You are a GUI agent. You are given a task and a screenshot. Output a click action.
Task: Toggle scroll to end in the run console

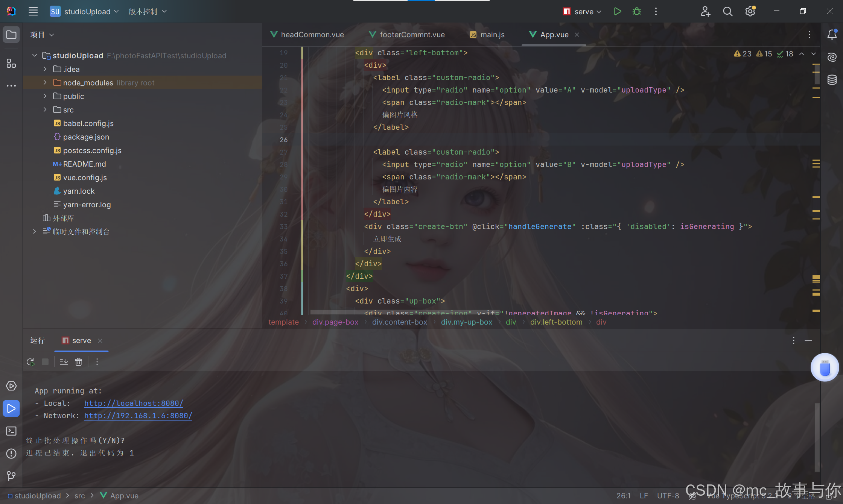tap(64, 362)
